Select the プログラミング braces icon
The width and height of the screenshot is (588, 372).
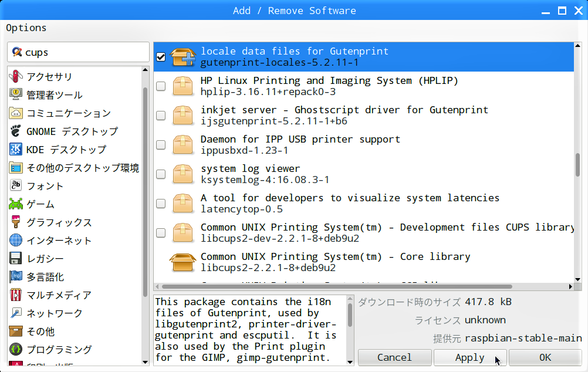point(16,350)
